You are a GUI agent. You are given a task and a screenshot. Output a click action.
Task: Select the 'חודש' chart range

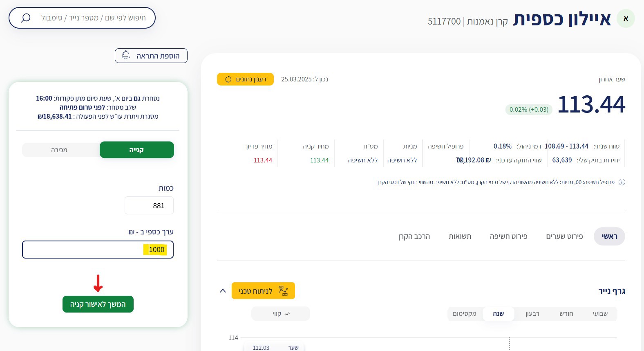[x=566, y=314]
